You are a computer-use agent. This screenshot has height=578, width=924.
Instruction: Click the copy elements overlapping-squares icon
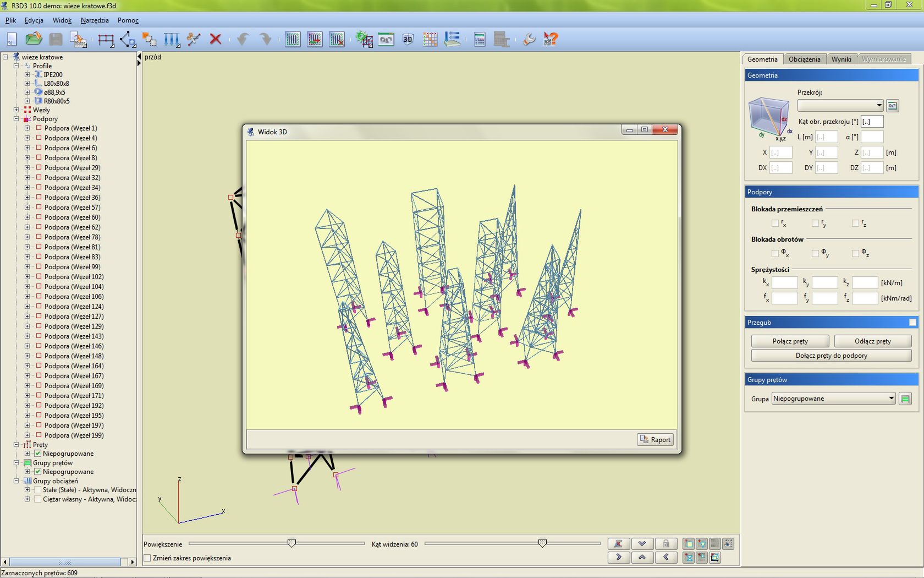tap(149, 39)
